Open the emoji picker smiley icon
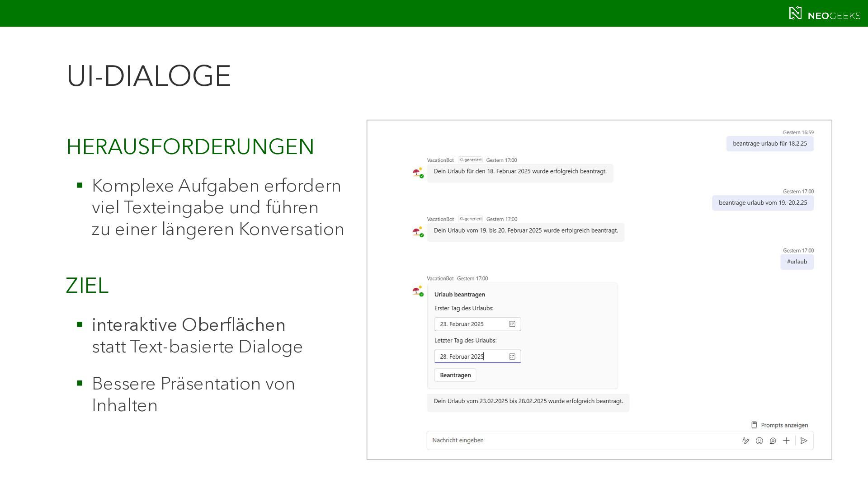 (x=759, y=441)
